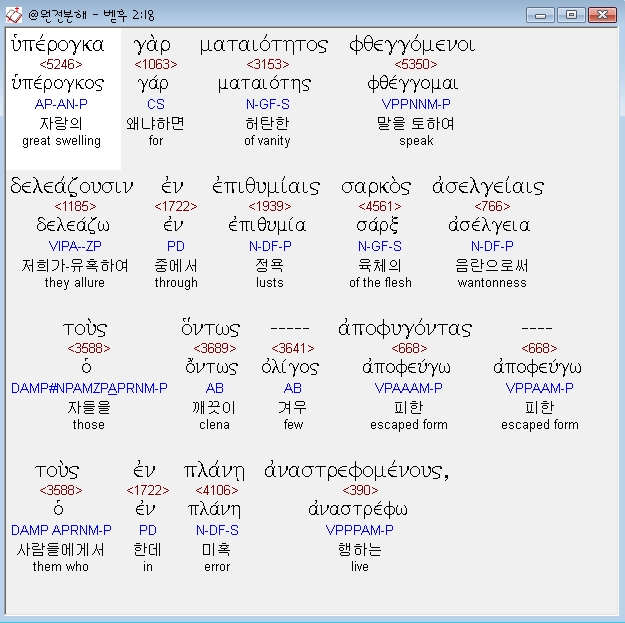This screenshot has height=623, width=625.
Task: Select the Greek word ἀσελγείαις
Action: [488, 186]
